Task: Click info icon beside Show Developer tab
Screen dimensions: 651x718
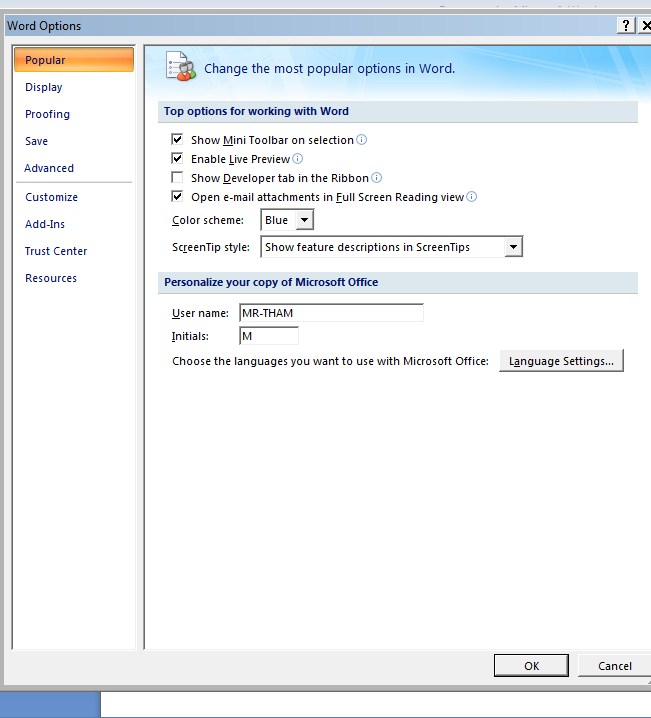Action: coord(376,178)
